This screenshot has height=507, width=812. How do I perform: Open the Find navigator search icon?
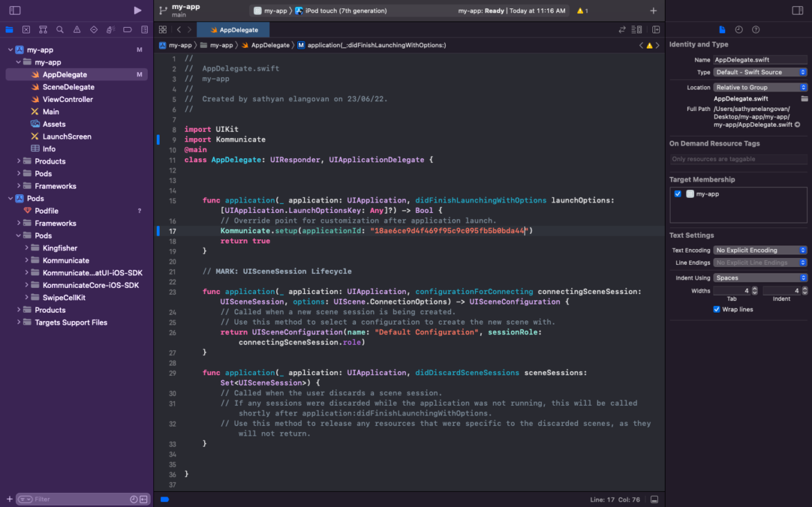60,30
